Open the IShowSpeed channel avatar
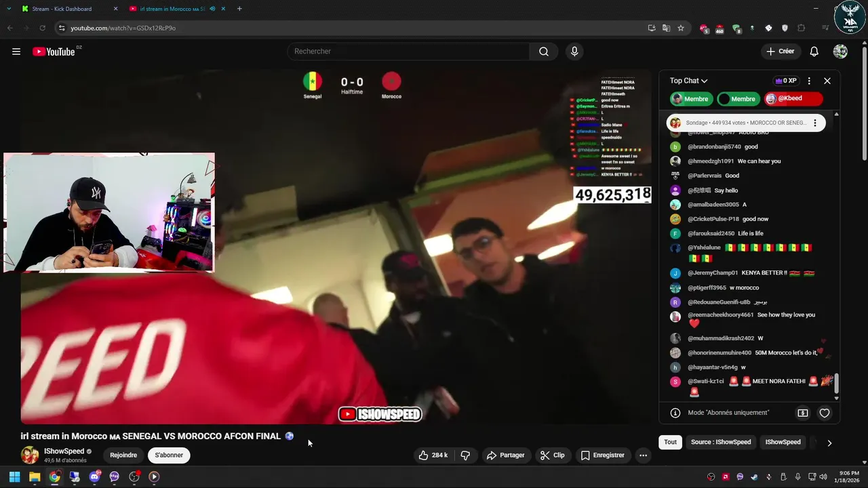 [x=30, y=455]
